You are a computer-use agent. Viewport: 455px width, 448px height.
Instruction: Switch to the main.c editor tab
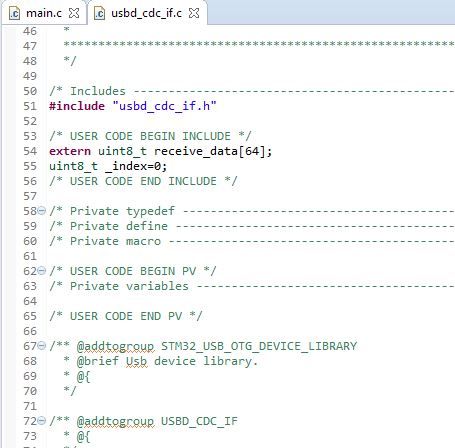[44, 13]
